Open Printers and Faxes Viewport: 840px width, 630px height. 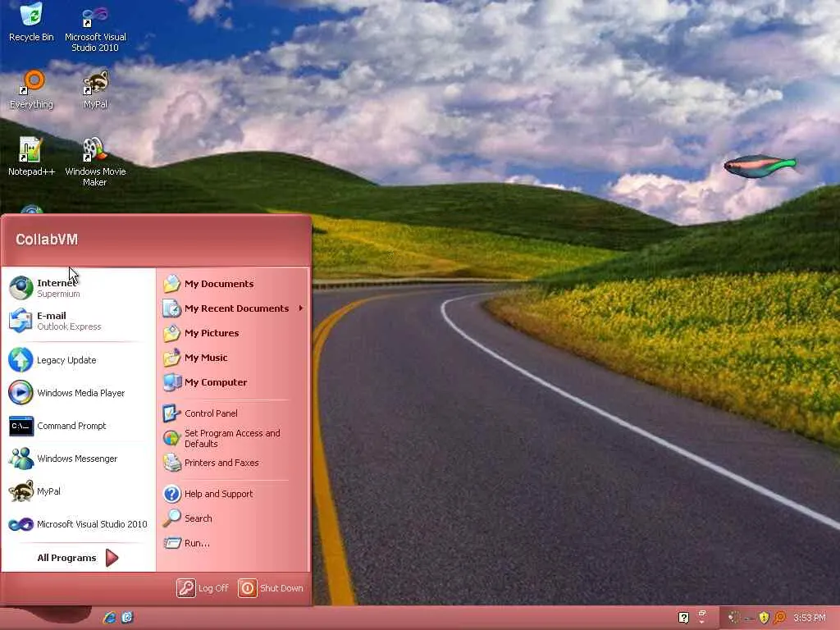click(x=233, y=463)
